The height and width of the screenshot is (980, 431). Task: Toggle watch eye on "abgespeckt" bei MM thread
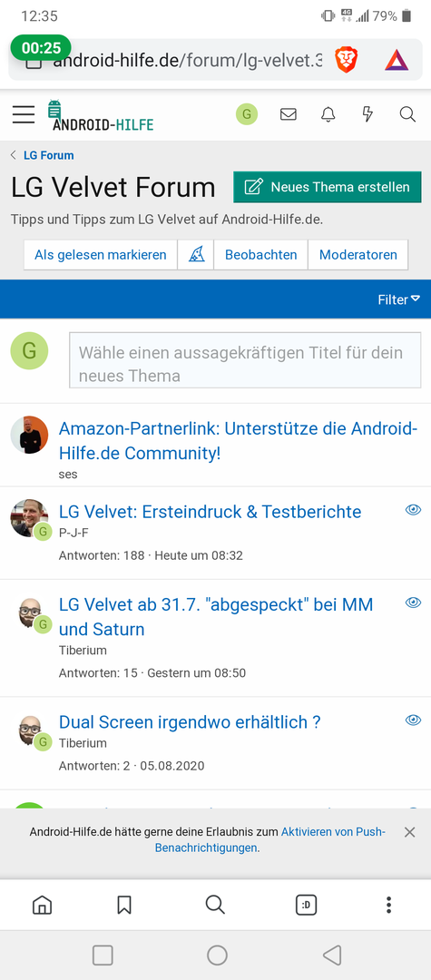point(413,603)
